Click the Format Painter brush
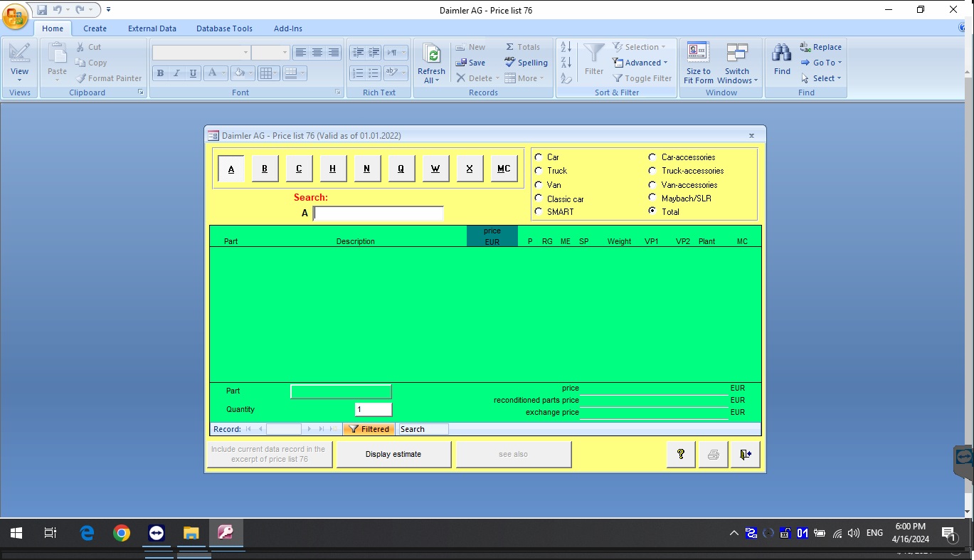 coord(80,78)
